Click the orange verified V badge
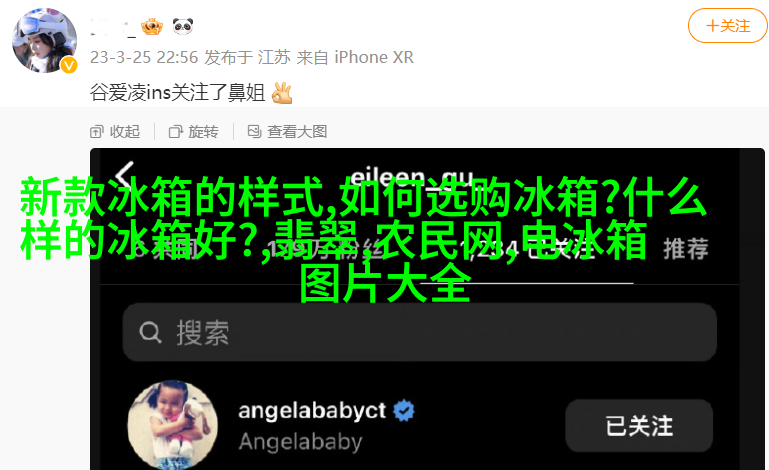Image resolution: width=769 pixels, height=470 pixels. coord(69,65)
